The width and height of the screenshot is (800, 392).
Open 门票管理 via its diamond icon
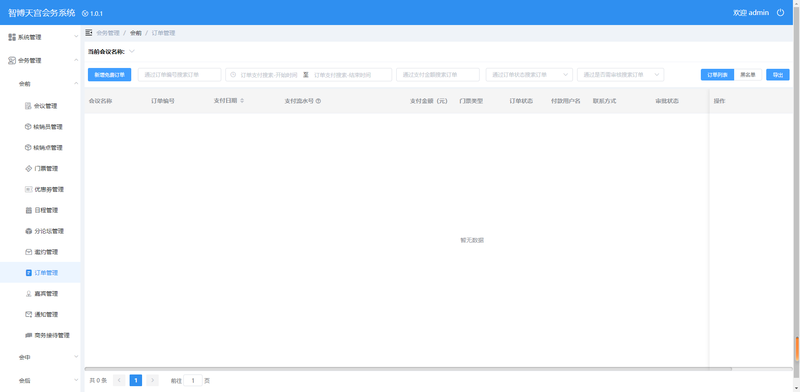pos(29,168)
